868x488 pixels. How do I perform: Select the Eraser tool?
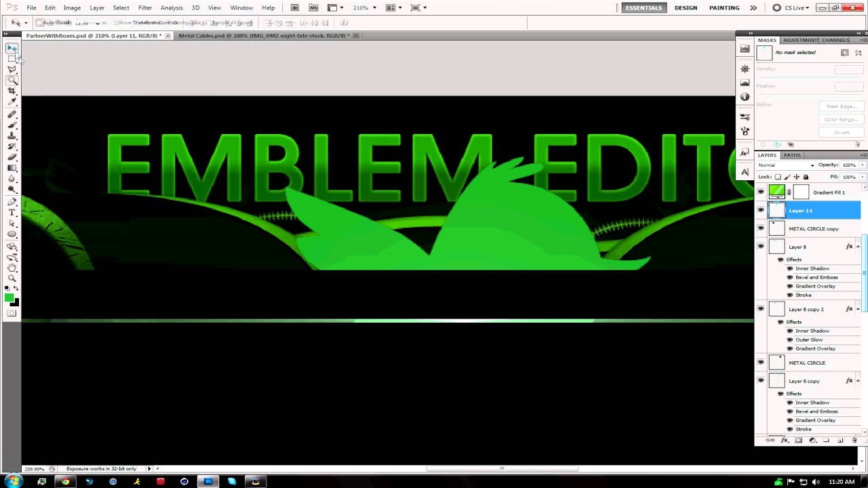(x=12, y=157)
